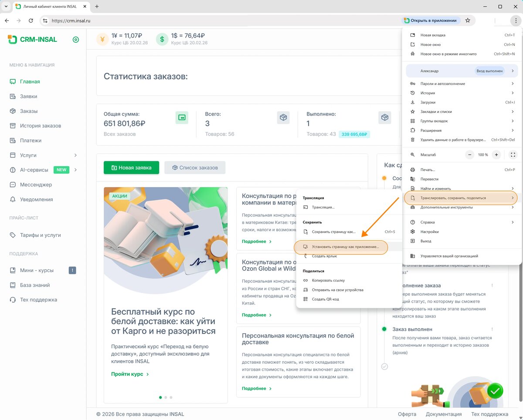The height and width of the screenshot is (420, 523).
Task: Click Подробнее under Персональная консультация по белой доставке
Action: click(257, 389)
